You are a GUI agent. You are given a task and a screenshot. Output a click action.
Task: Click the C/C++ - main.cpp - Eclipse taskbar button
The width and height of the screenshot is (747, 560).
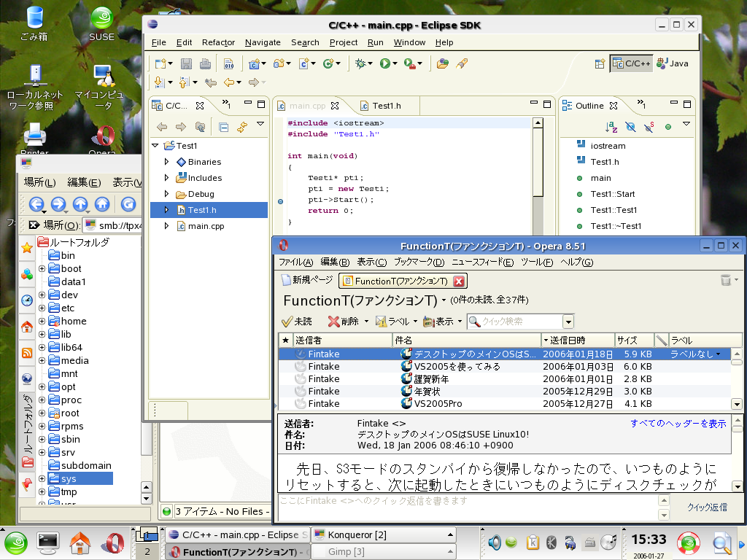pos(238,534)
